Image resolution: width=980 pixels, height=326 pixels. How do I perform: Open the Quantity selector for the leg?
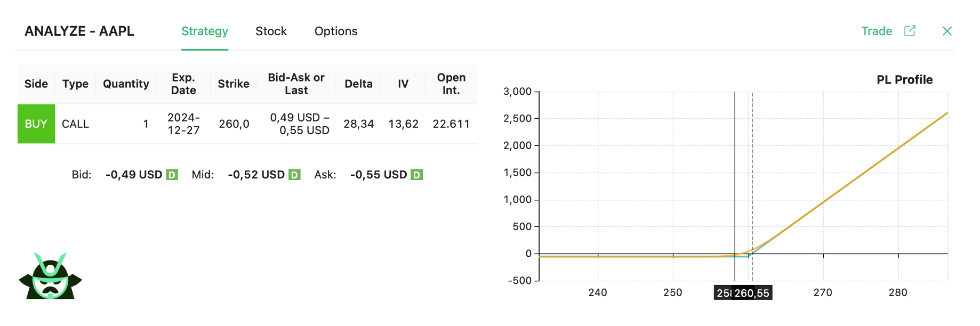tap(146, 124)
